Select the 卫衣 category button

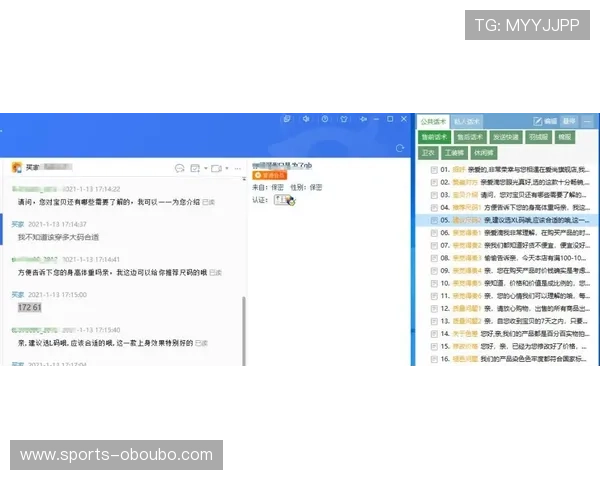(428, 153)
